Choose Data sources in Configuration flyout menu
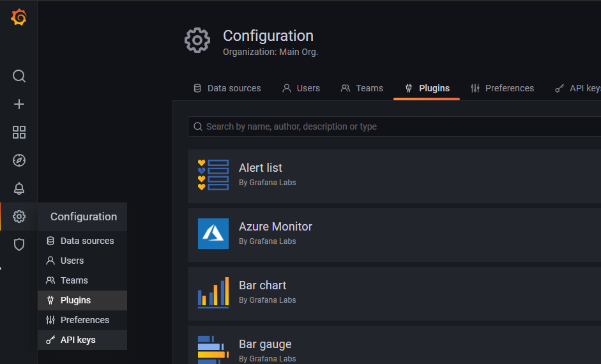The height and width of the screenshot is (364, 601). click(82, 241)
